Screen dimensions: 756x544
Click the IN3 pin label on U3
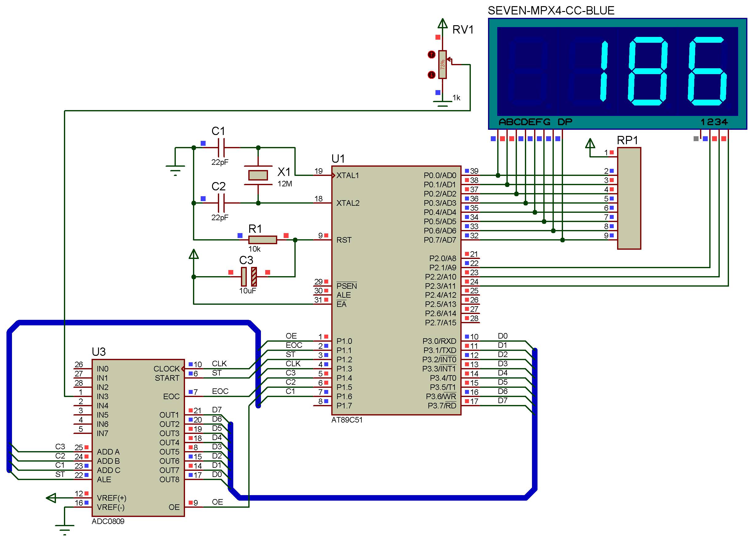pyautogui.click(x=102, y=396)
